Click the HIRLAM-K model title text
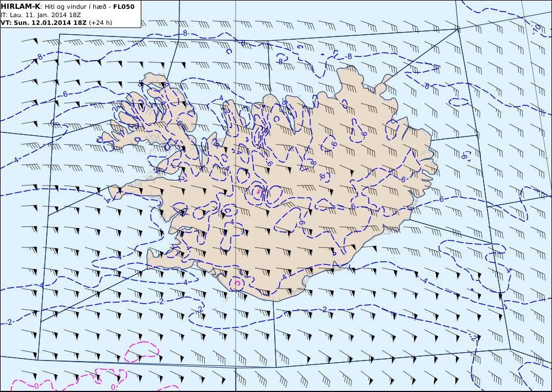552x392 pixels. click(20, 7)
